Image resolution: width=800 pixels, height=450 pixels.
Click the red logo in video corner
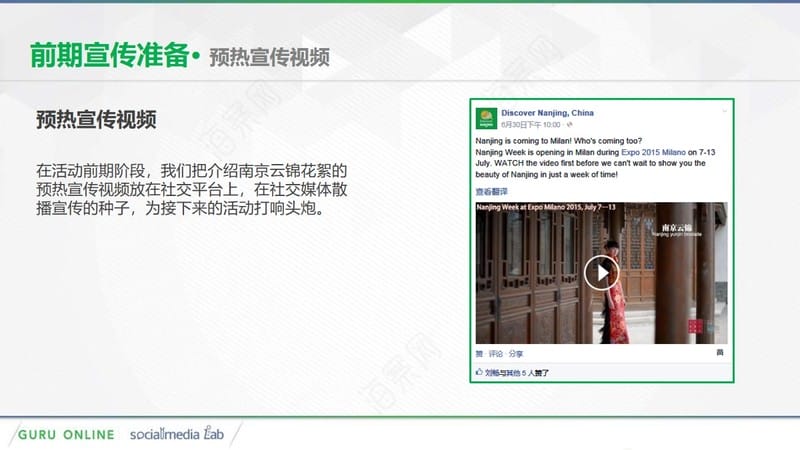pyautogui.click(x=695, y=327)
